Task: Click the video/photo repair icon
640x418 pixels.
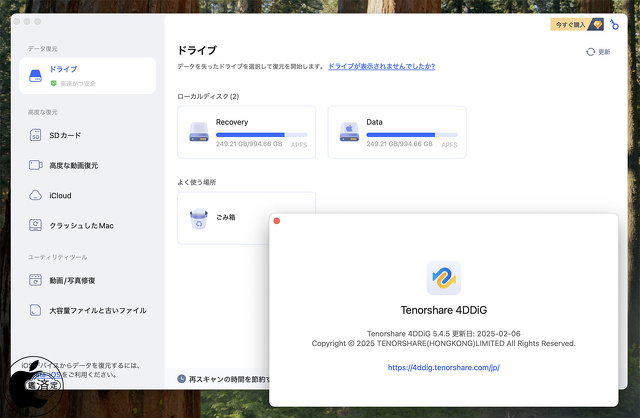Action: [36, 280]
